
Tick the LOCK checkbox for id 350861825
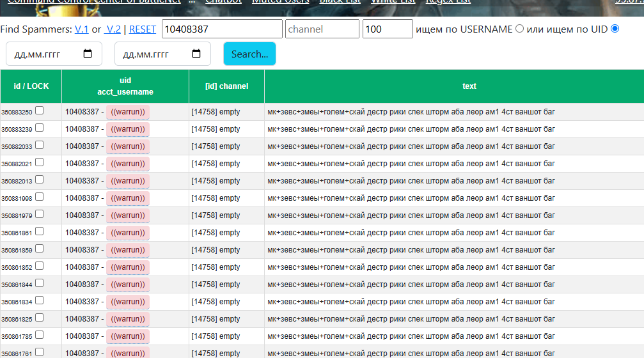40,317
